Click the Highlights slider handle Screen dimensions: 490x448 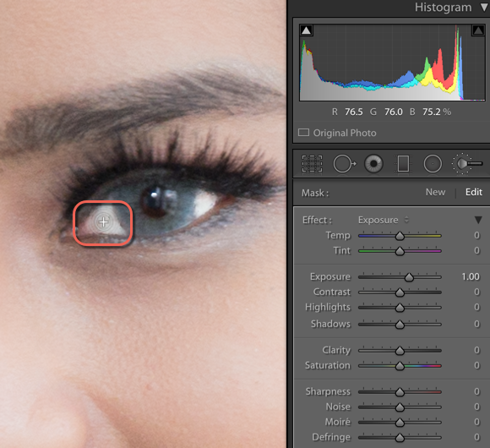[400, 308]
